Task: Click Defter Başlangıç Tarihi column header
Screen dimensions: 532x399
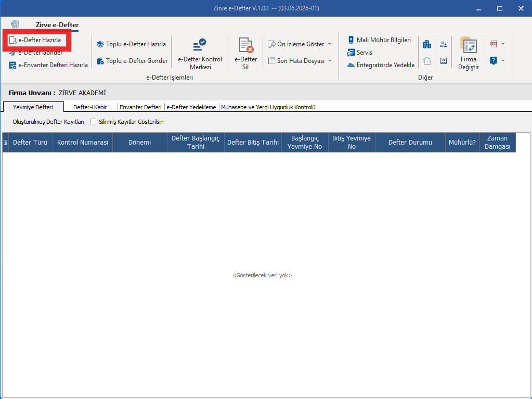Action: 196,143
